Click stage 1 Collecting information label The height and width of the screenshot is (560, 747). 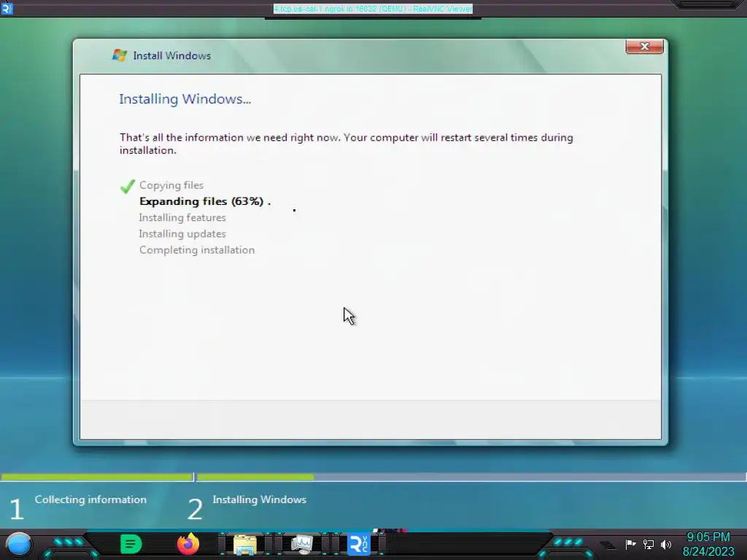[90, 499]
